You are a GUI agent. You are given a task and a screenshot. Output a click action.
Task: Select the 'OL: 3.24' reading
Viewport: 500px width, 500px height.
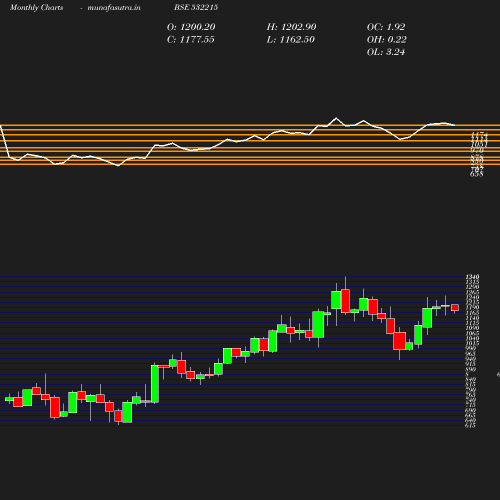386,52
